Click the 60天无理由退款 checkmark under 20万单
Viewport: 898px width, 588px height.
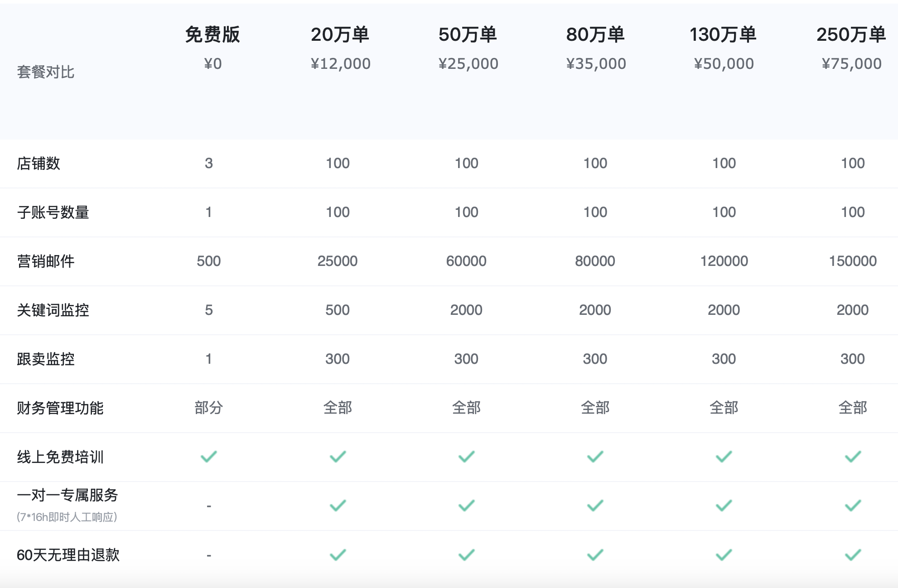(338, 555)
